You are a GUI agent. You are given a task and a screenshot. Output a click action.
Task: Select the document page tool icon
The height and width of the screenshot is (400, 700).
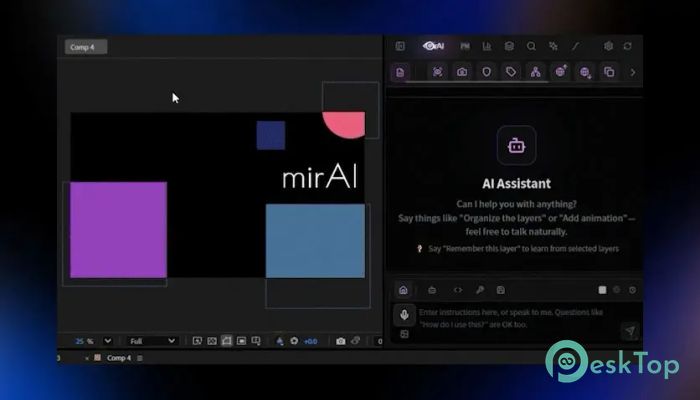[400, 72]
